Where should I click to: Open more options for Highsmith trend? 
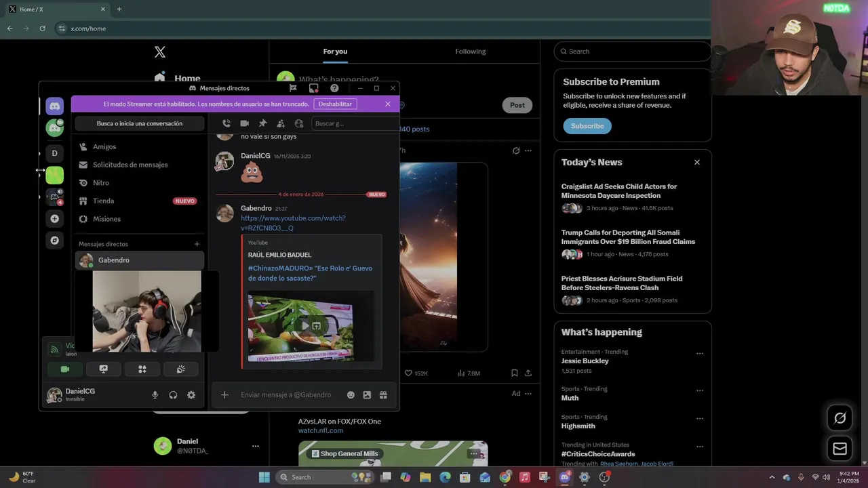(x=700, y=418)
